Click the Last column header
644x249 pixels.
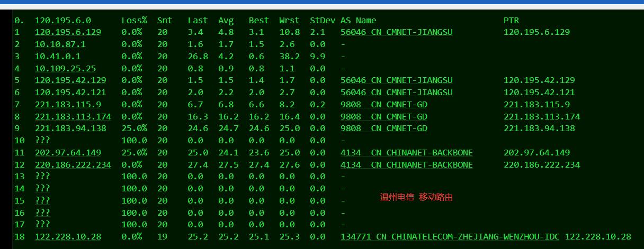[x=198, y=20]
